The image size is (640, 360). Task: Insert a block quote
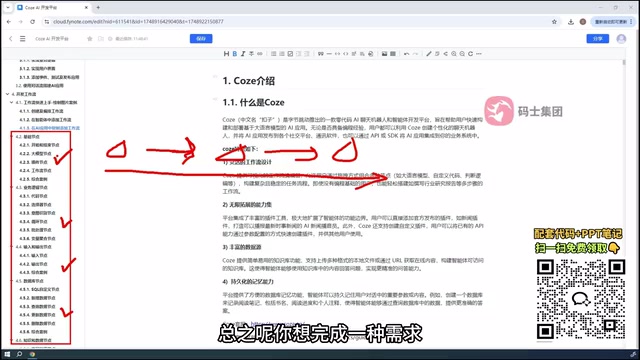pos(320,54)
